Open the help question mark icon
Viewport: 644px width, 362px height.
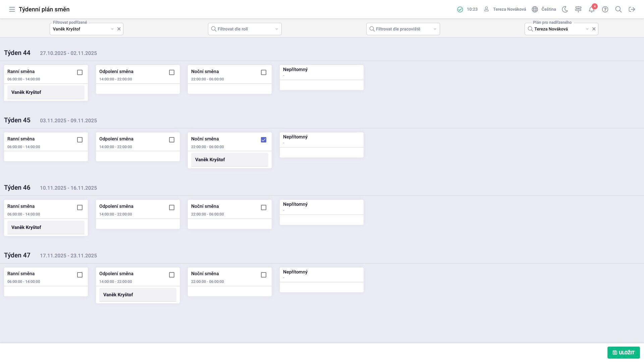[605, 9]
